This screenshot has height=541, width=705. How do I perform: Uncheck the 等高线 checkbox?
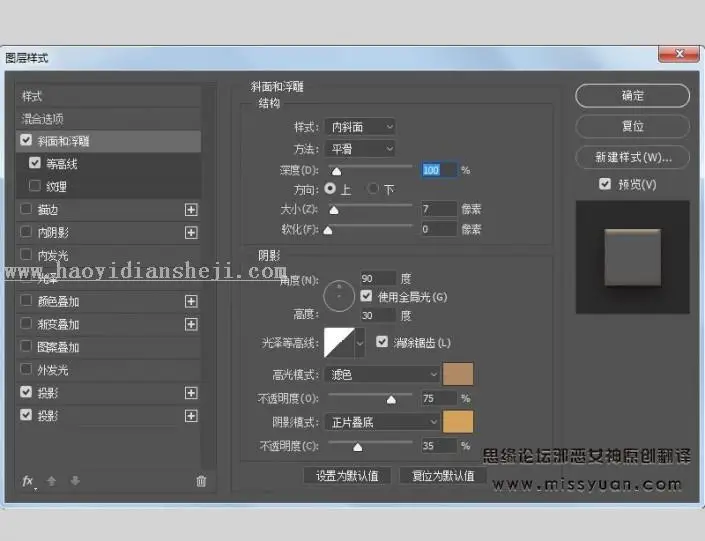[x=35, y=163]
